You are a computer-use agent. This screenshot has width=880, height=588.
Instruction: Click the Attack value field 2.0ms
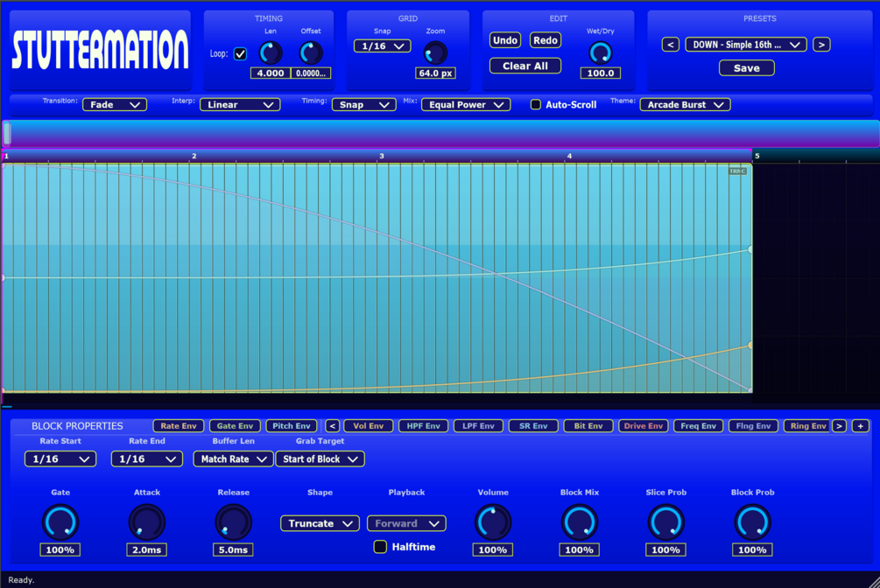point(146,549)
